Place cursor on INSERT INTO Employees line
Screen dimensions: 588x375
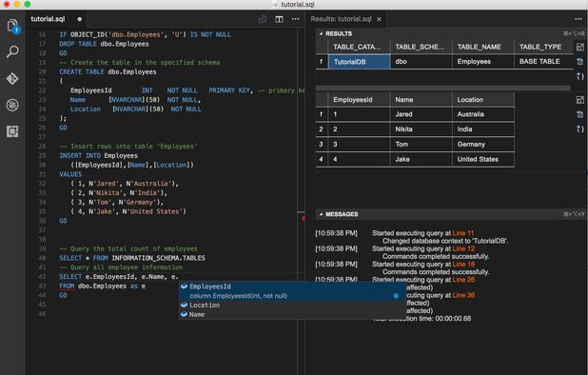pyautogui.click(x=99, y=156)
